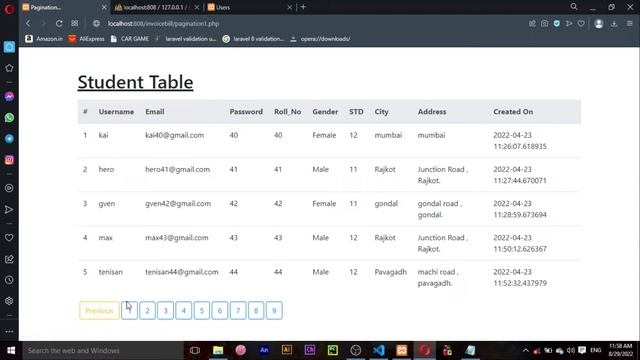Open the flow send icon in the sidebar

pyautogui.click(x=9, y=210)
